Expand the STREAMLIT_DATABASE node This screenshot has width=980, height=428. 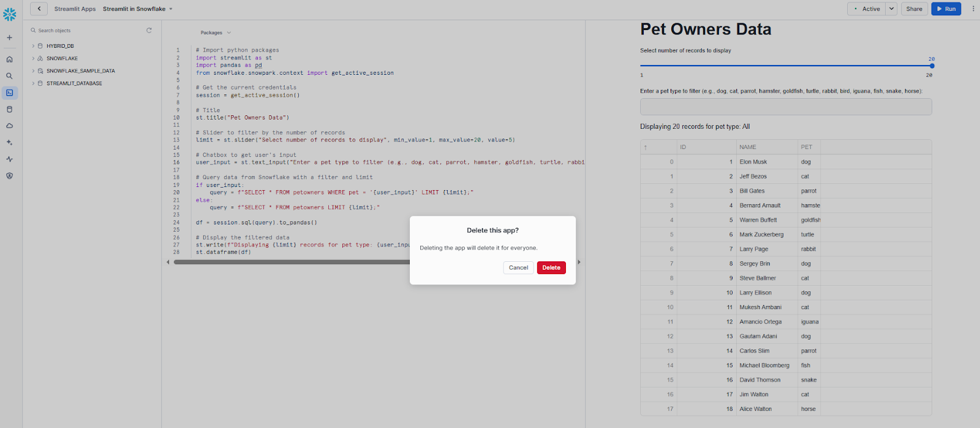click(x=33, y=83)
